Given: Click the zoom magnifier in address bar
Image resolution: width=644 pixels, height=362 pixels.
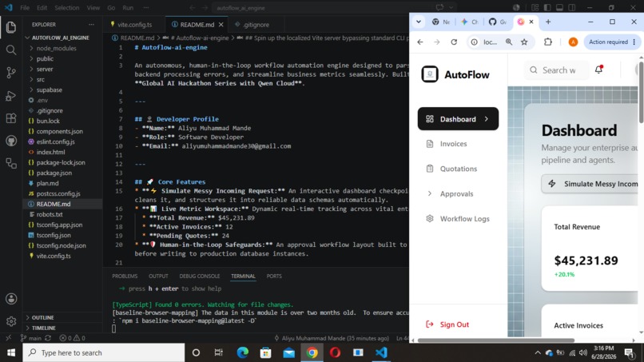Looking at the screenshot, I should pyautogui.click(x=509, y=42).
